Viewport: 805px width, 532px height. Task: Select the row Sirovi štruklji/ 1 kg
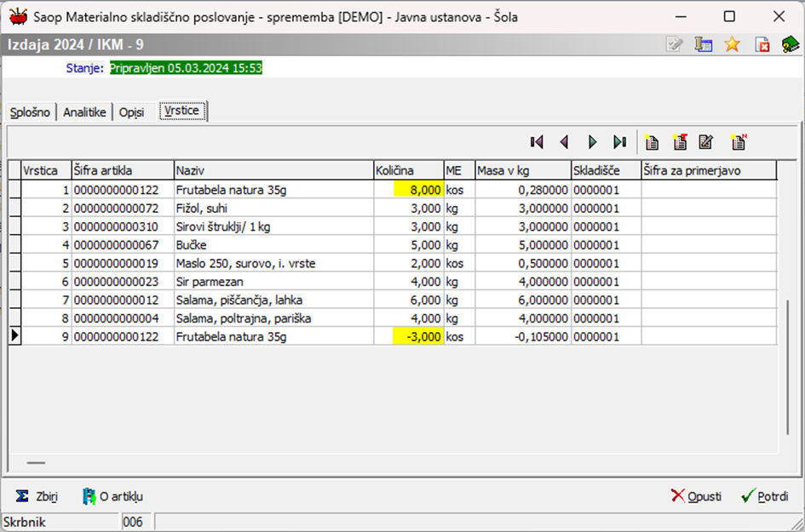pos(393,226)
